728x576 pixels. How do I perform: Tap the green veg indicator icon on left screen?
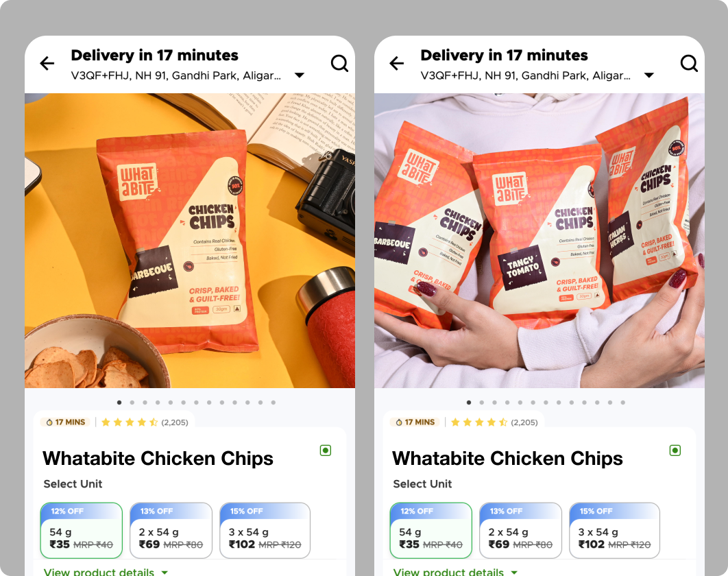(x=326, y=450)
